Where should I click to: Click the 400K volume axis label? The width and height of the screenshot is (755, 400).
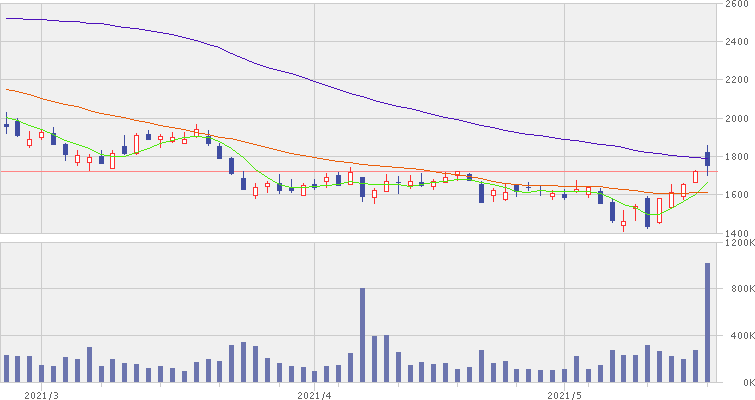tap(739, 336)
